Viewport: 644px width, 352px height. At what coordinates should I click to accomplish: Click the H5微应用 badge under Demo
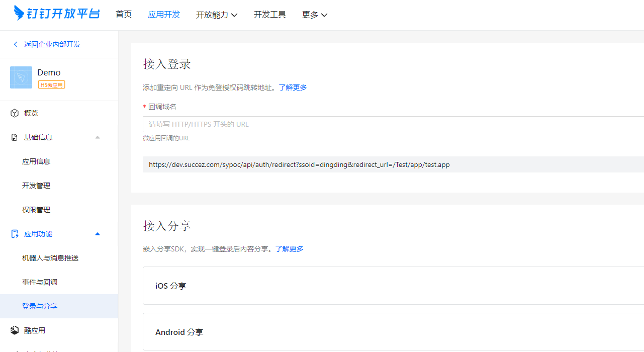pyautogui.click(x=52, y=85)
